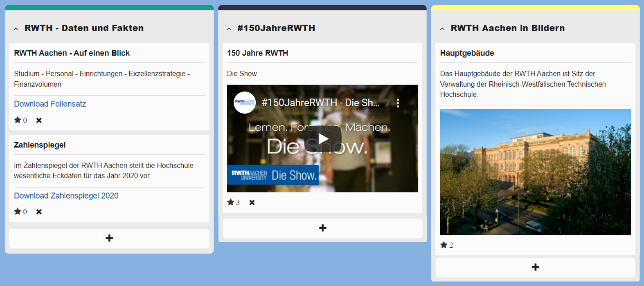This screenshot has width=644, height=286.
Task: Open the 'Download Zahlenspiegel 2020' link
Action: coord(66,196)
